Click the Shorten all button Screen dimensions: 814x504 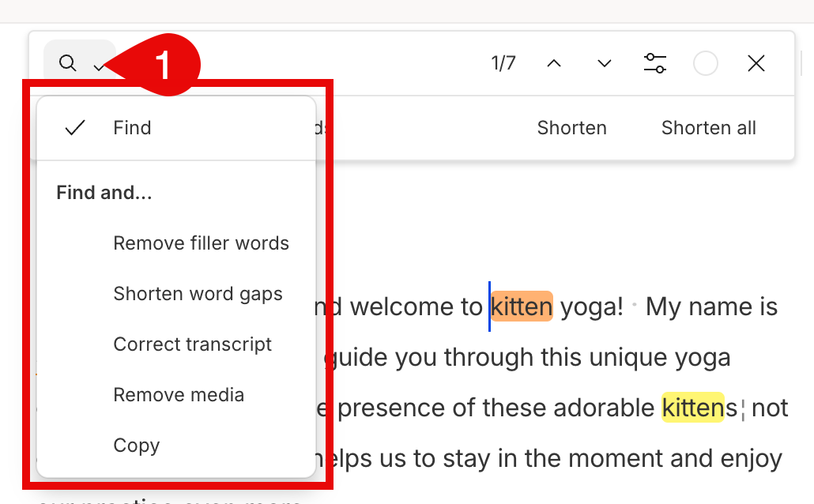tap(709, 128)
